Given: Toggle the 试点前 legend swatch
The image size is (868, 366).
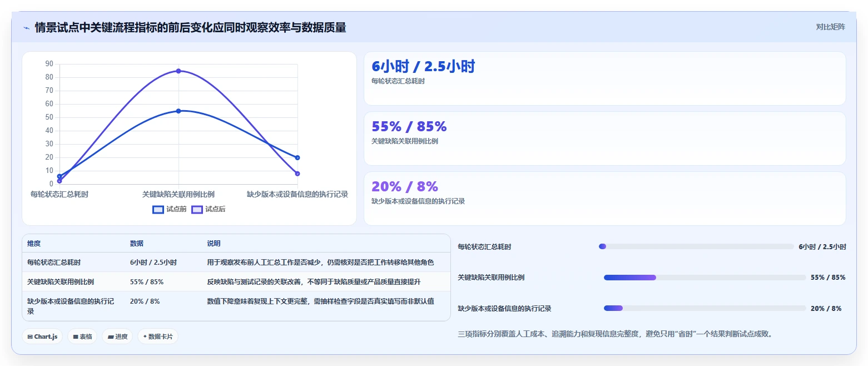Looking at the screenshot, I should [158, 209].
